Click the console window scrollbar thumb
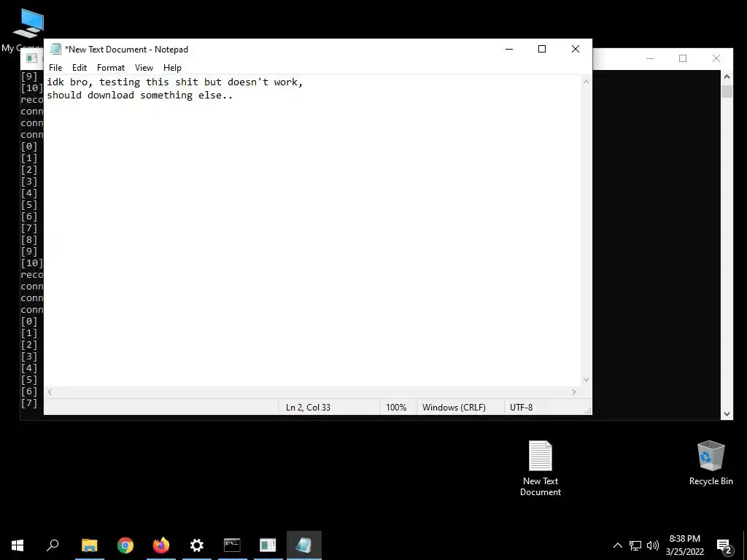The image size is (747, 560). coord(727,91)
